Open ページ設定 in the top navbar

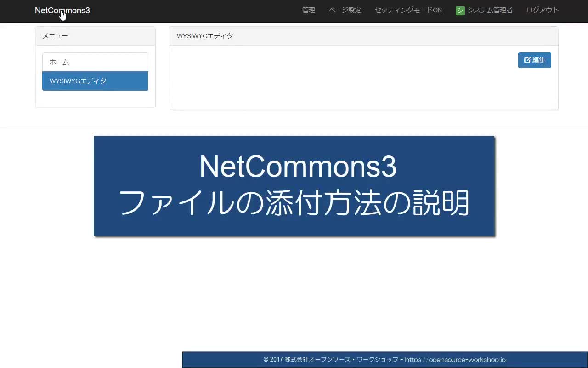point(345,10)
